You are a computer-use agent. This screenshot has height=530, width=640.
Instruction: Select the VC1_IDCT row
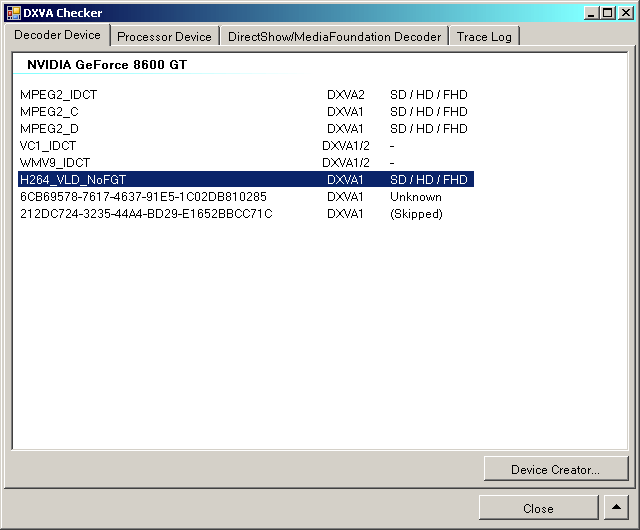click(246, 146)
